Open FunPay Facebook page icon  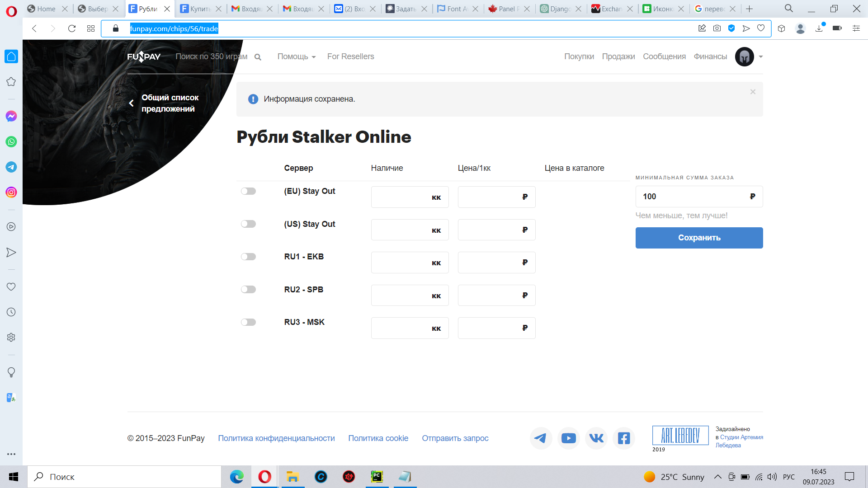624,438
